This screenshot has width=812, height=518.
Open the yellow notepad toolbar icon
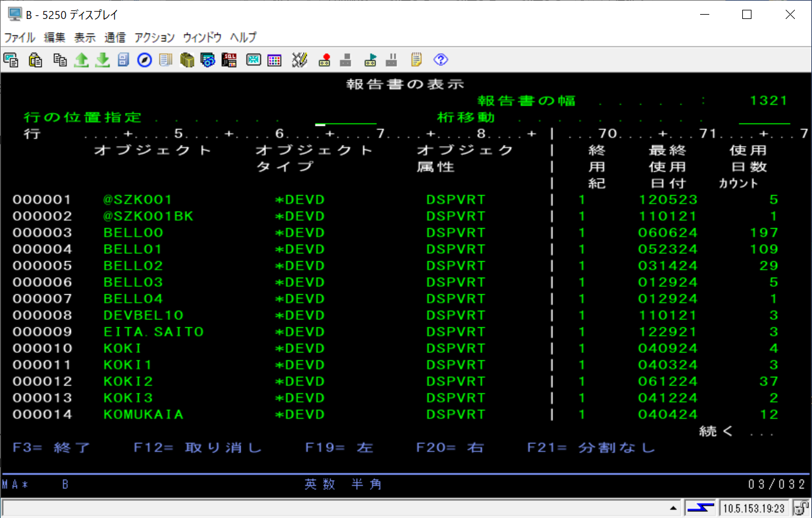click(416, 60)
